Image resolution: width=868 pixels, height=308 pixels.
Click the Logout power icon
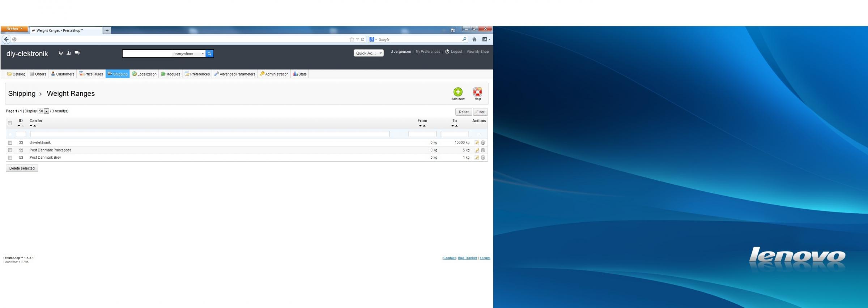447,51
